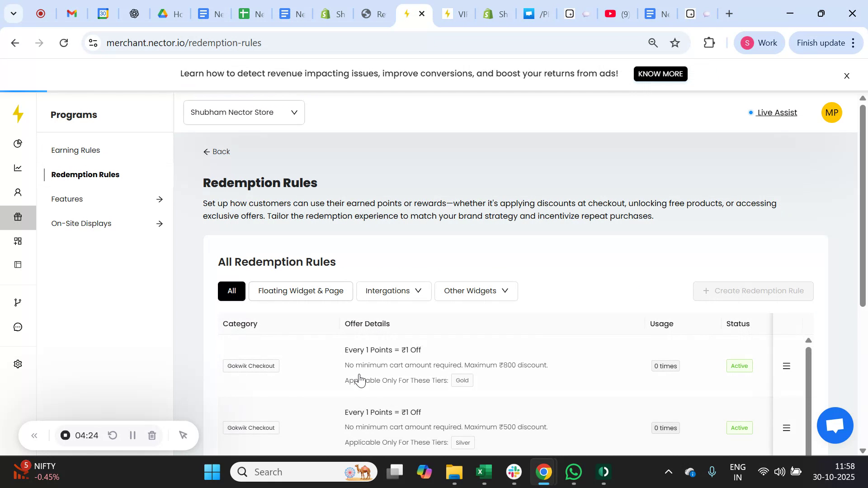Open the integrations grid icon in sidebar
This screenshot has width=868, height=488.
(18, 241)
